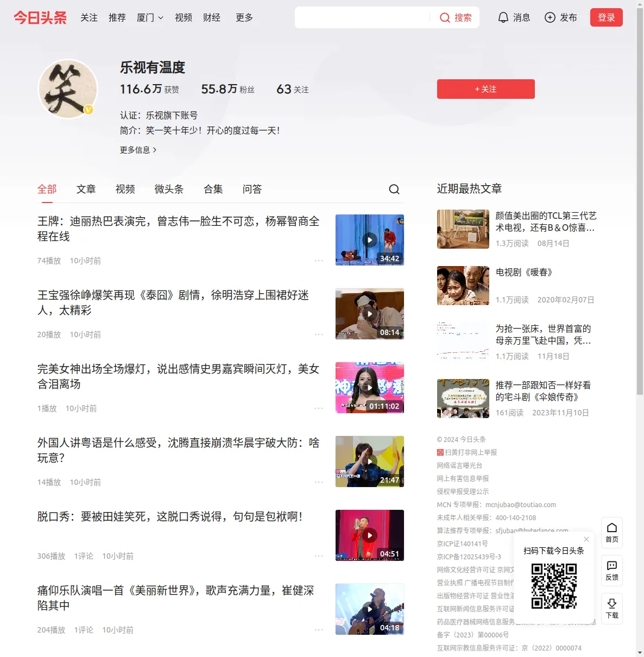Click the 今日头条 logo
Viewport: 644px width, 657px height.
pos(40,17)
